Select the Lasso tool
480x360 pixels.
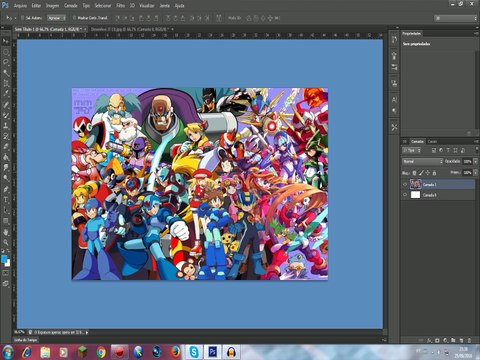6,62
